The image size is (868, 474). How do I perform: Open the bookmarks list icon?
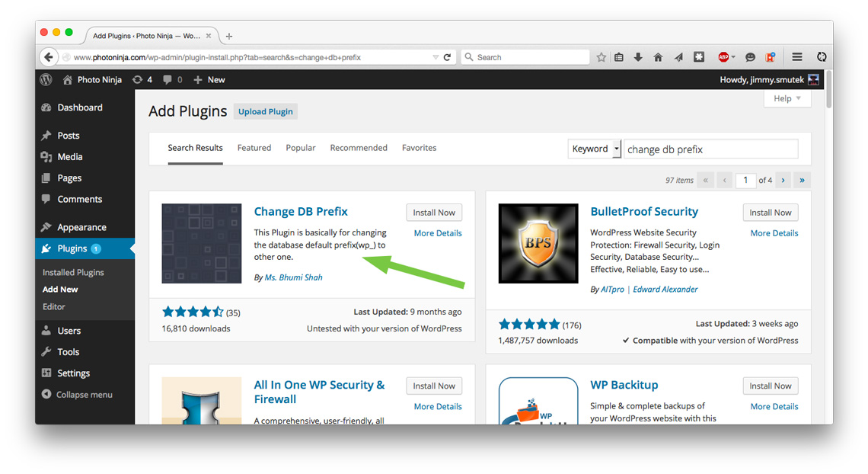[619, 57]
